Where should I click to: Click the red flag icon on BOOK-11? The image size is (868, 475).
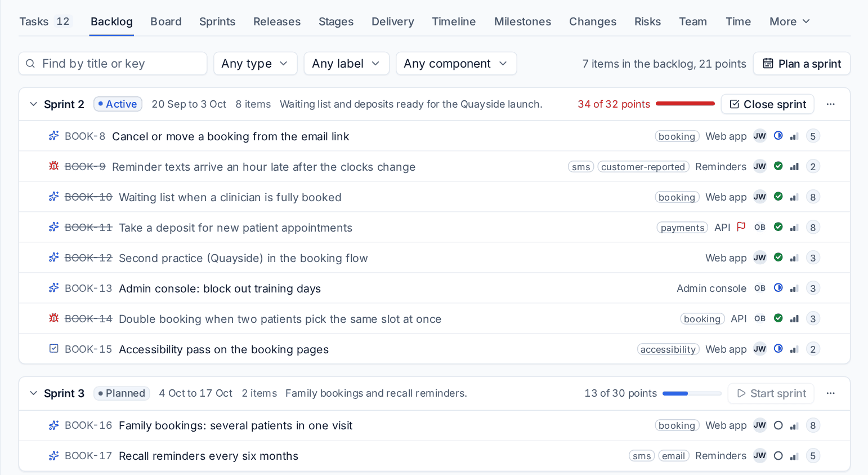pos(741,227)
